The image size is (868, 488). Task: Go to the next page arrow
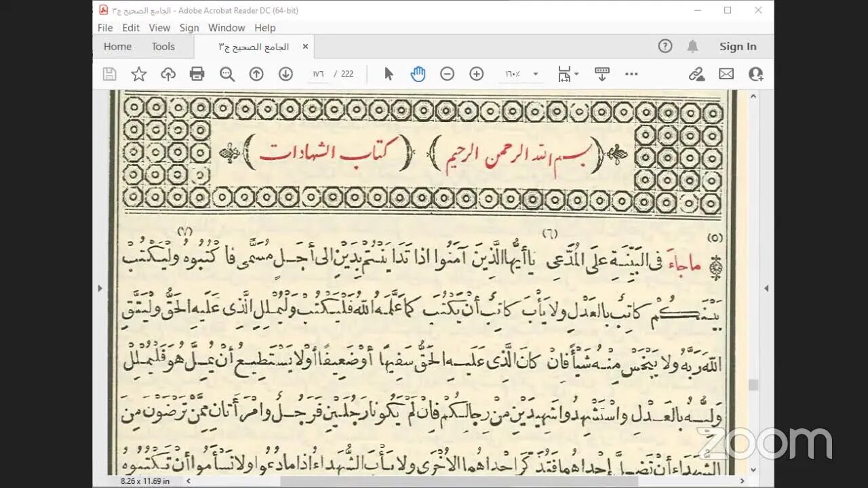tap(285, 74)
